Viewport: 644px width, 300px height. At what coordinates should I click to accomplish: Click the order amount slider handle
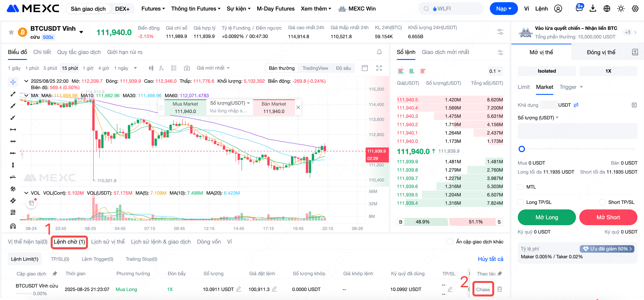tap(521, 149)
